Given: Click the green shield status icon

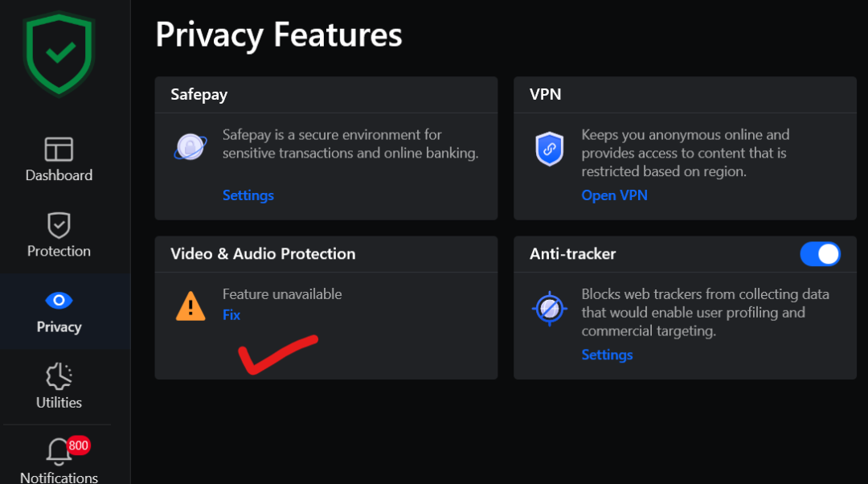Looking at the screenshot, I should (x=59, y=53).
